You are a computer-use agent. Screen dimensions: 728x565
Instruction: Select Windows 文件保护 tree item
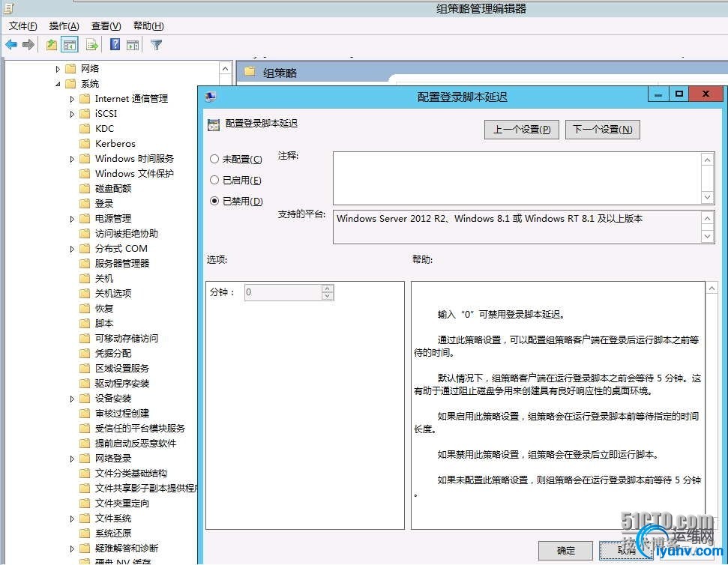tap(134, 174)
